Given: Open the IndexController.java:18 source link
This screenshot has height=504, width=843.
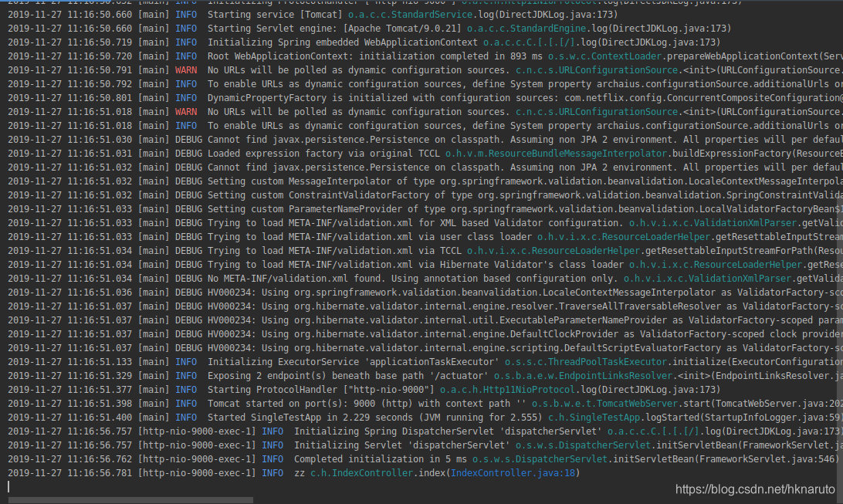Looking at the screenshot, I should click(x=513, y=473).
